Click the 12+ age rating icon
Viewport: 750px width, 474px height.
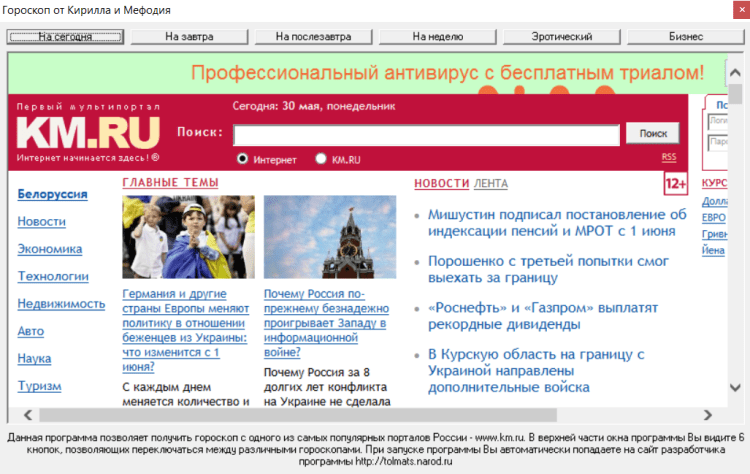click(x=675, y=184)
